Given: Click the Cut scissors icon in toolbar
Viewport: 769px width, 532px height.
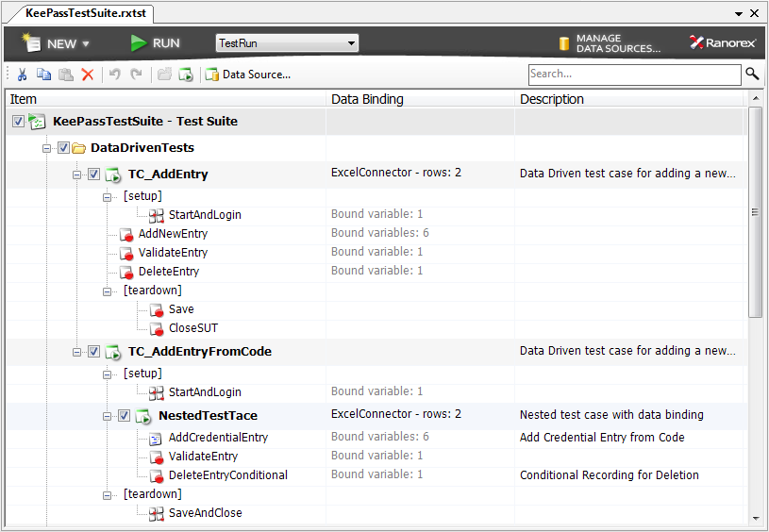Looking at the screenshot, I should (22, 75).
